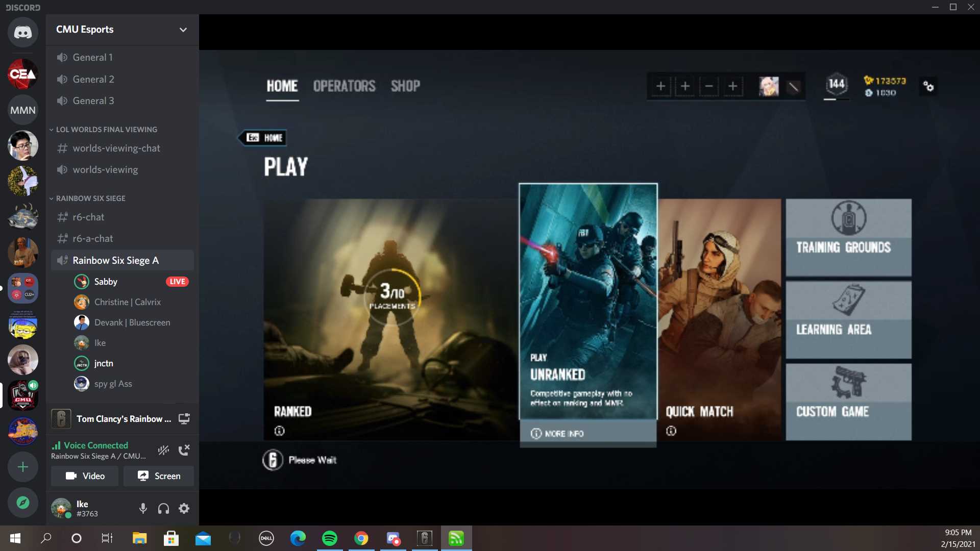Join General 1 voice channel
The image size is (980, 551).
click(122, 57)
